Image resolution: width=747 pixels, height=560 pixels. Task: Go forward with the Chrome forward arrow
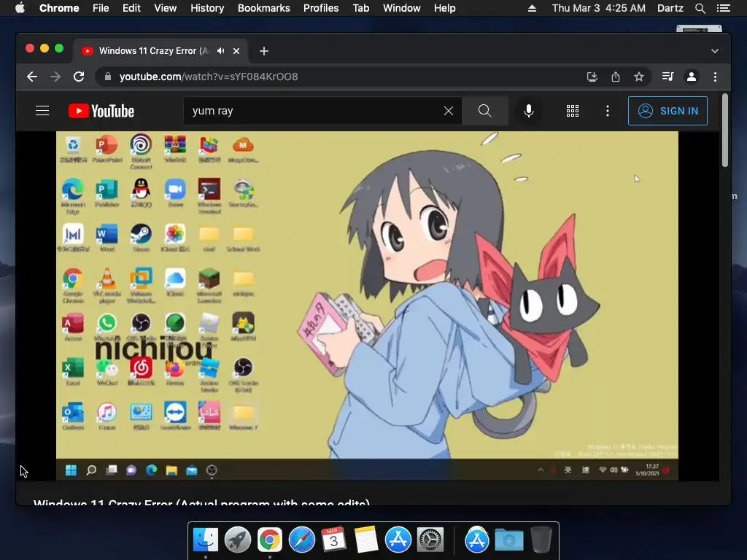[55, 77]
